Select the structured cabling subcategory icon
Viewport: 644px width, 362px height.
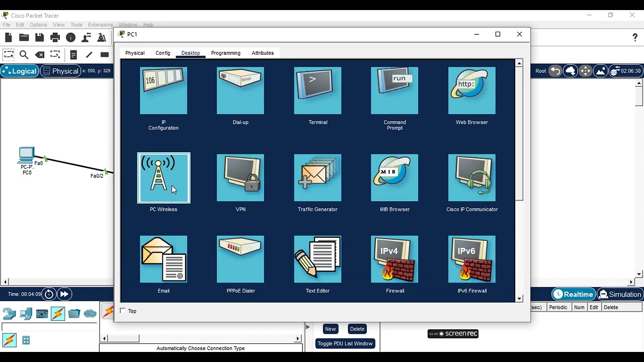point(26,340)
